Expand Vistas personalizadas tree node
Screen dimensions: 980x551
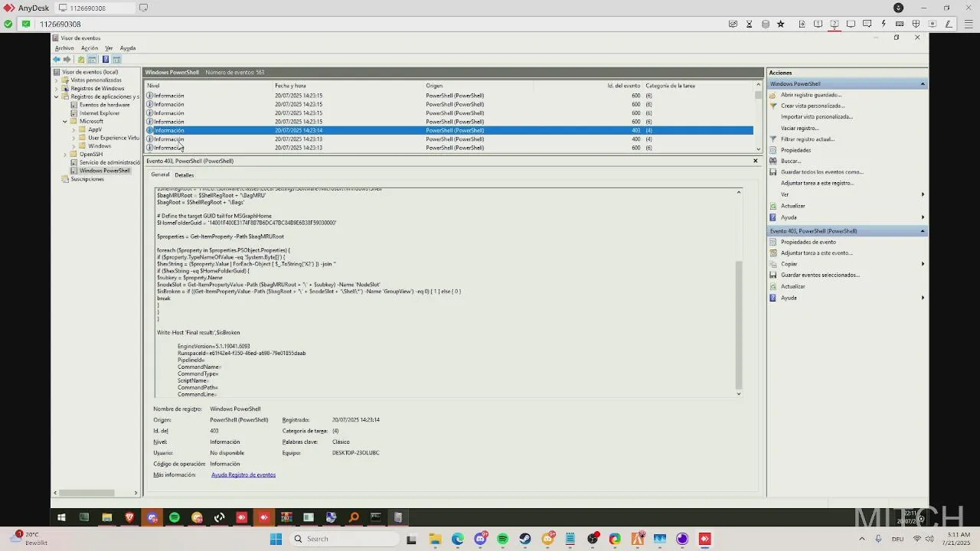click(x=57, y=80)
